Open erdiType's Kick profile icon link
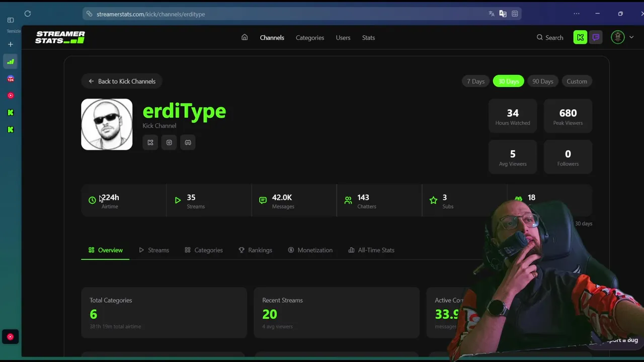Viewport: 644px width, 362px height. pos(150,142)
